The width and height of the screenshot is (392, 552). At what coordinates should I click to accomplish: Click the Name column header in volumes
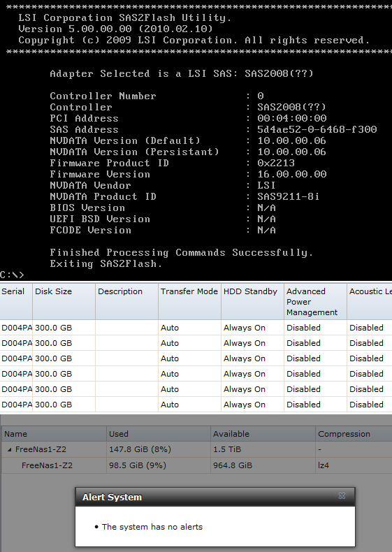tap(54, 434)
